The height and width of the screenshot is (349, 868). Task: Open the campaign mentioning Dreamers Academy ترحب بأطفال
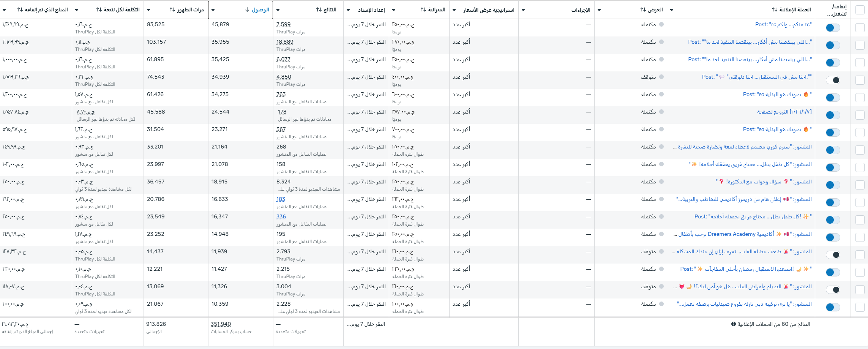(742, 234)
